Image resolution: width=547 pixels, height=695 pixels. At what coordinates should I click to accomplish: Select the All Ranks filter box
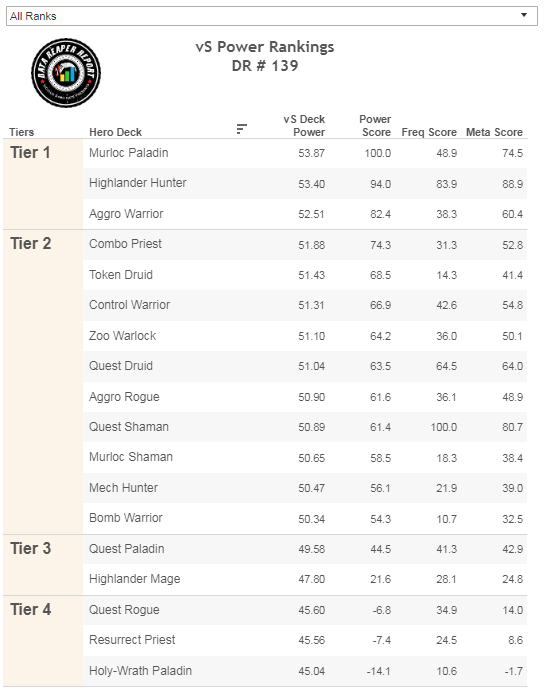tap(272, 16)
